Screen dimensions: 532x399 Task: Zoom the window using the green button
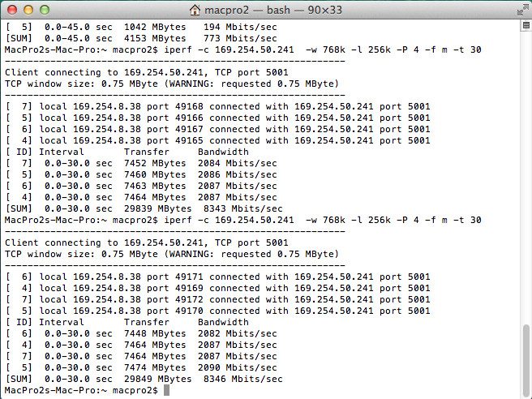45,10
